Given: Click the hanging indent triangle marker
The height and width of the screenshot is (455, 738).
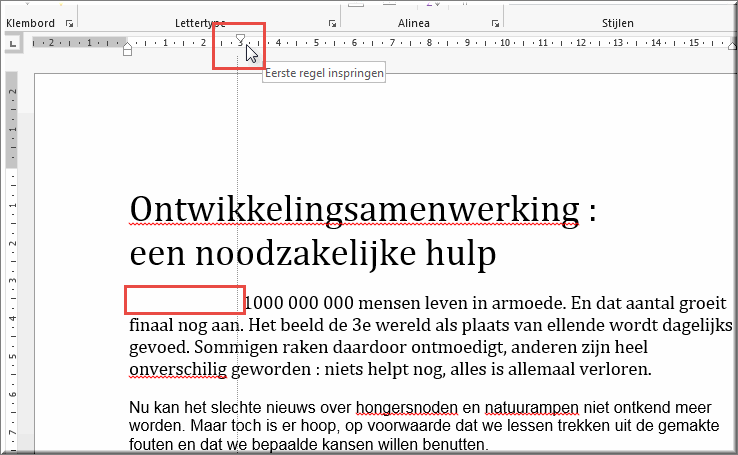Looking at the screenshot, I should pos(127,45).
